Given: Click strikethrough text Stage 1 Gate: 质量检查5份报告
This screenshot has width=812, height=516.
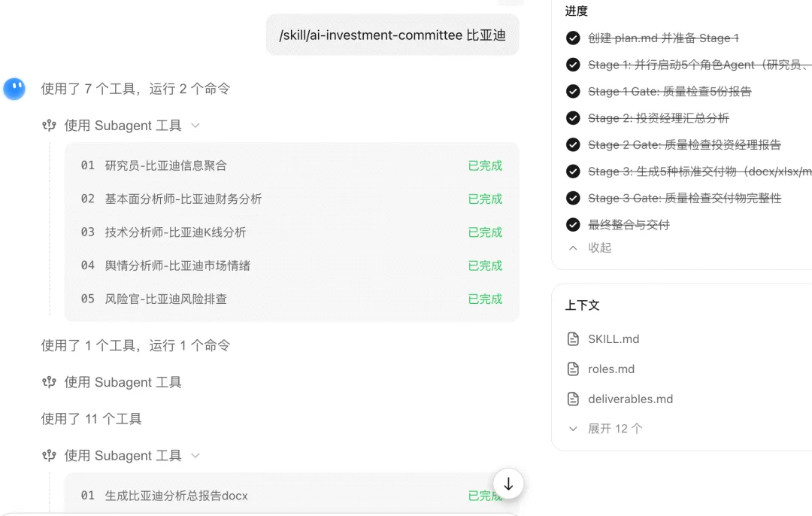Looking at the screenshot, I should point(670,91).
